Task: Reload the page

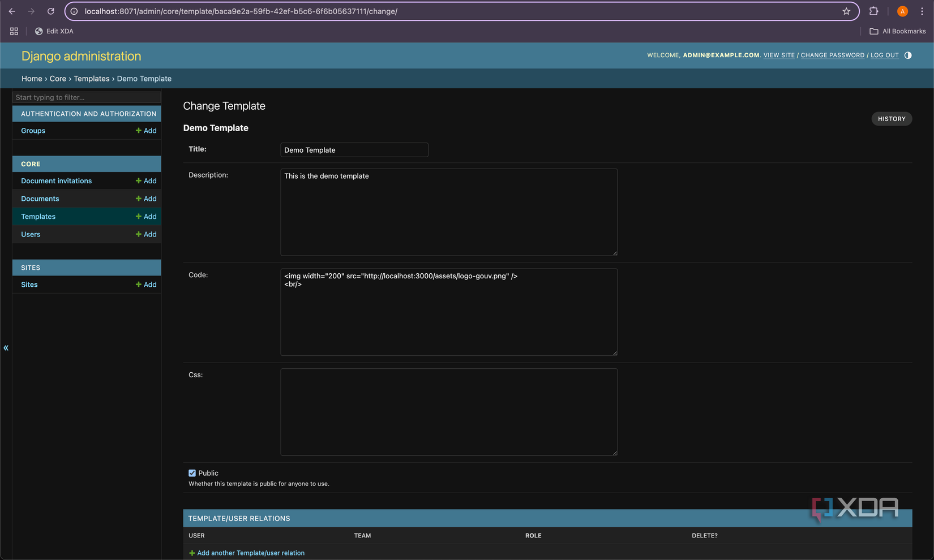Action: (51, 11)
